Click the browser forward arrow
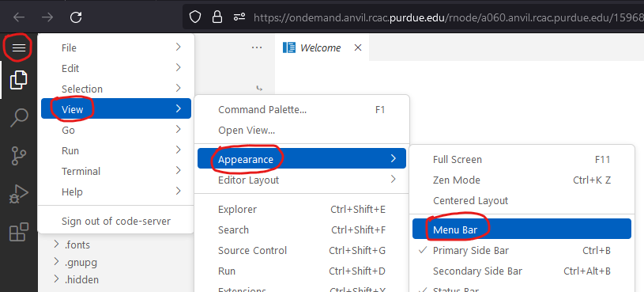This screenshot has height=292, width=644. 47,17
